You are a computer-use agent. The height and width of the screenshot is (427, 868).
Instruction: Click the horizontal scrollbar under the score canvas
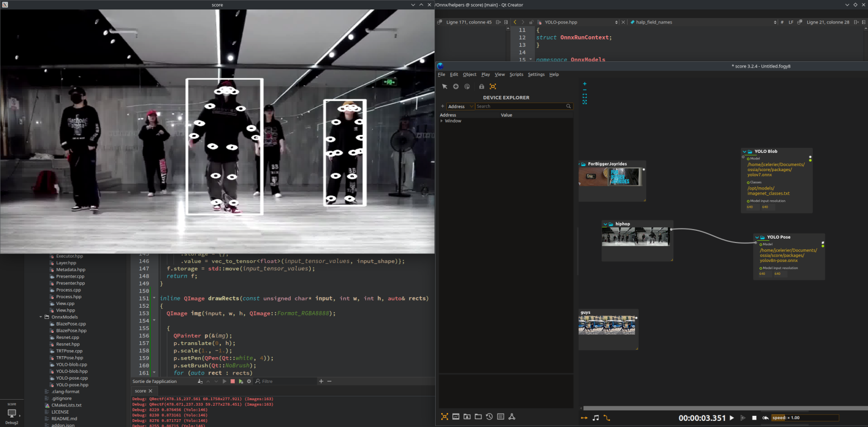point(724,408)
